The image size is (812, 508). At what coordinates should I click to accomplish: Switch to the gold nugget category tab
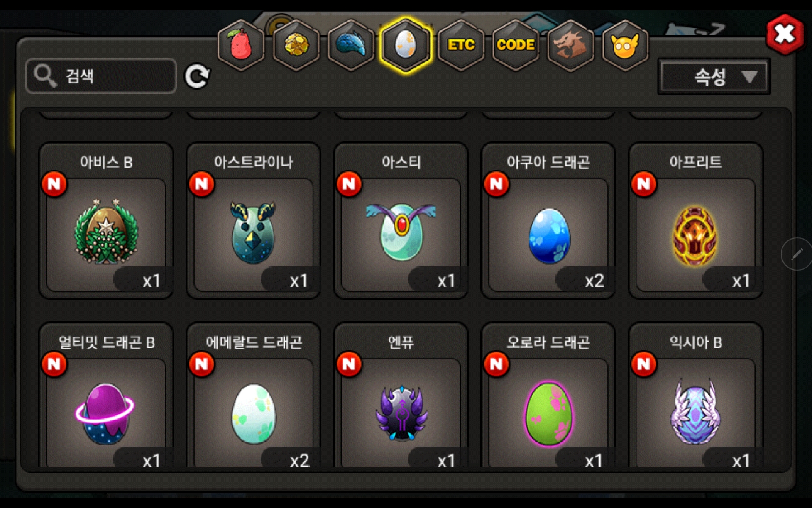coord(296,45)
